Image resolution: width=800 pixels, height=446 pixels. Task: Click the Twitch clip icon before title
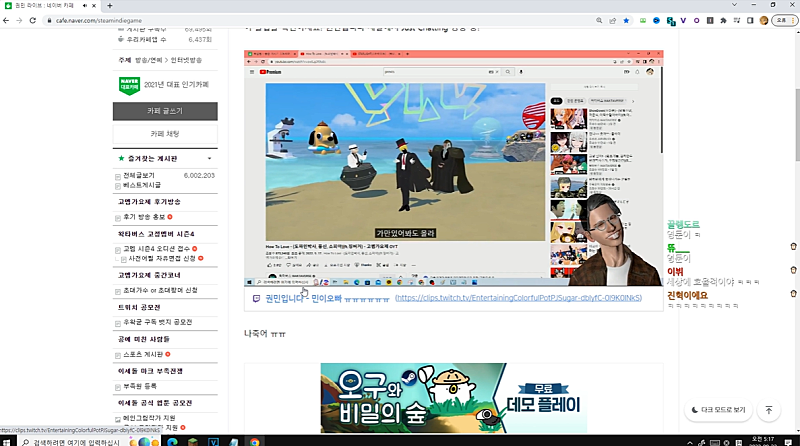(256, 299)
